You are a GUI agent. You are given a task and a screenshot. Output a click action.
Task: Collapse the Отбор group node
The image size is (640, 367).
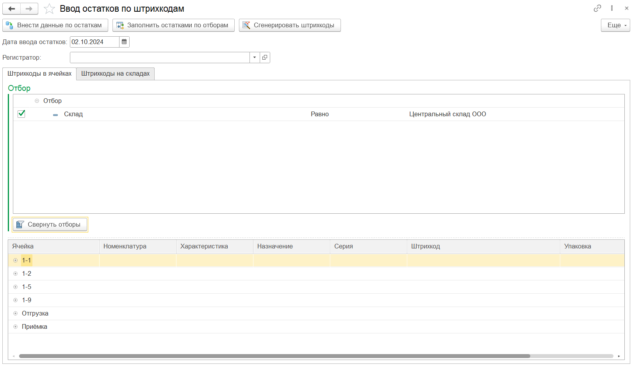pyautogui.click(x=37, y=101)
